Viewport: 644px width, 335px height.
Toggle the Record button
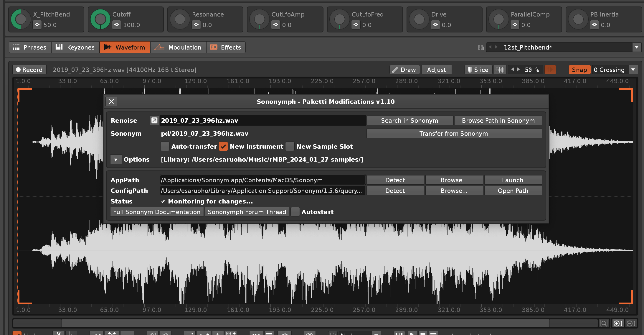pos(29,70)
